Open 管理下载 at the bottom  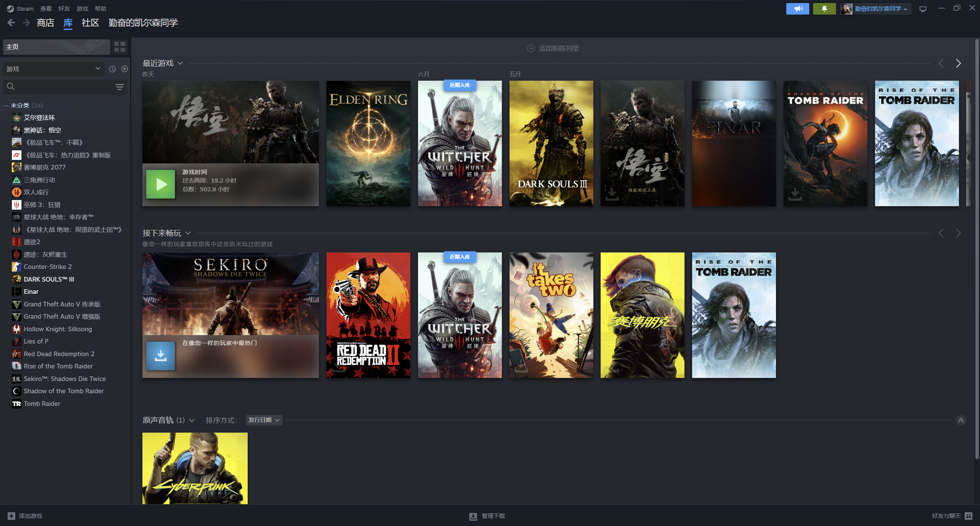[487, 516]
